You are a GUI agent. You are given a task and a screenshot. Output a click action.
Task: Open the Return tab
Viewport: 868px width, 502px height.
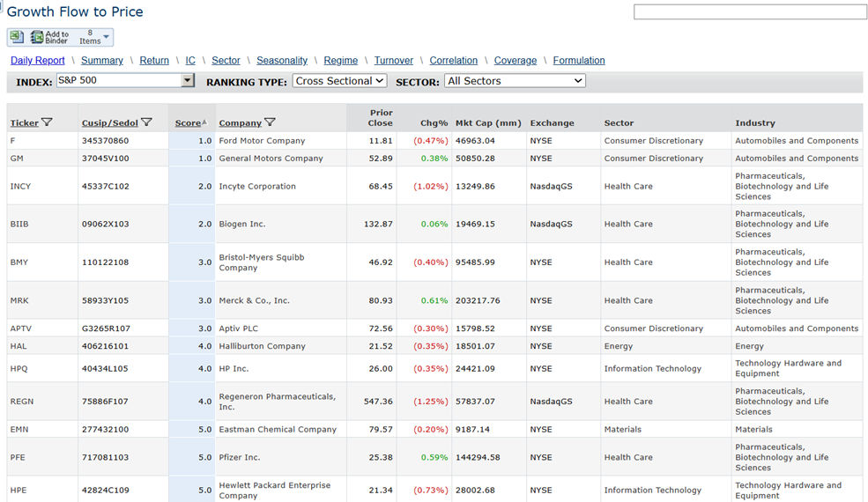[x=154, y=61]
